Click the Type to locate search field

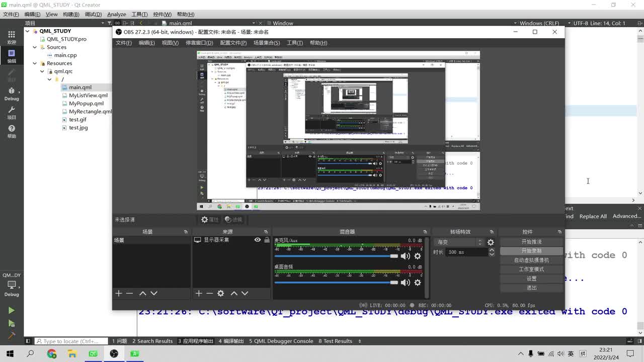coord(71,341)
